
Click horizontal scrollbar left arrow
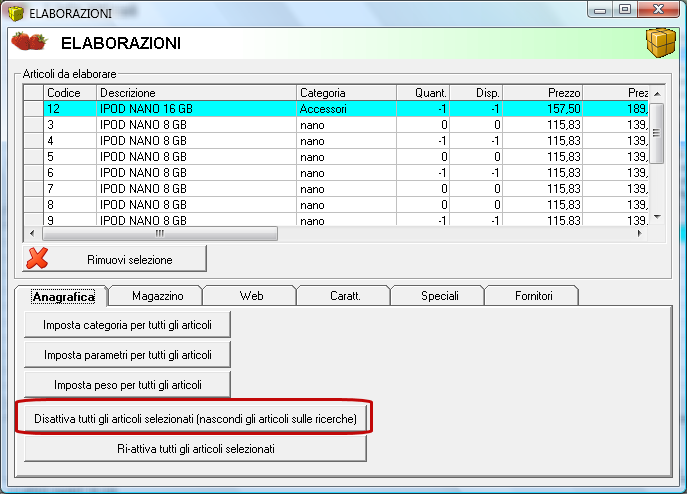point(32,234)
